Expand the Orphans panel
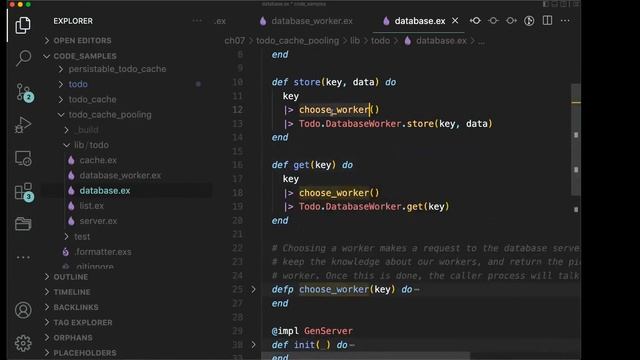This screenshot has width=640, height=360. point(73,338)
